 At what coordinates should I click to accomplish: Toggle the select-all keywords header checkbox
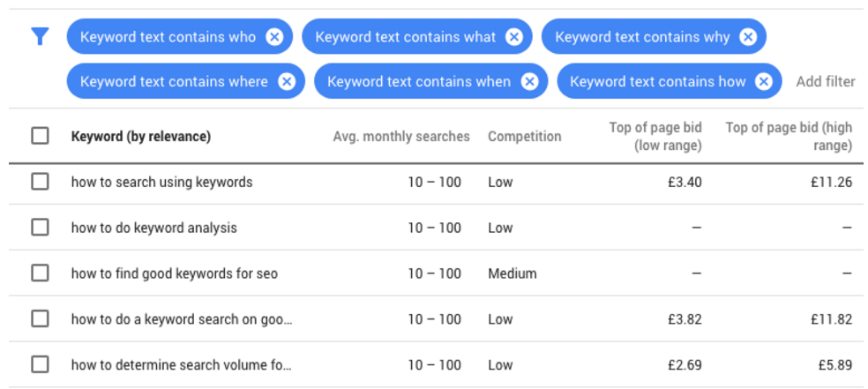[x=40, y=136]
